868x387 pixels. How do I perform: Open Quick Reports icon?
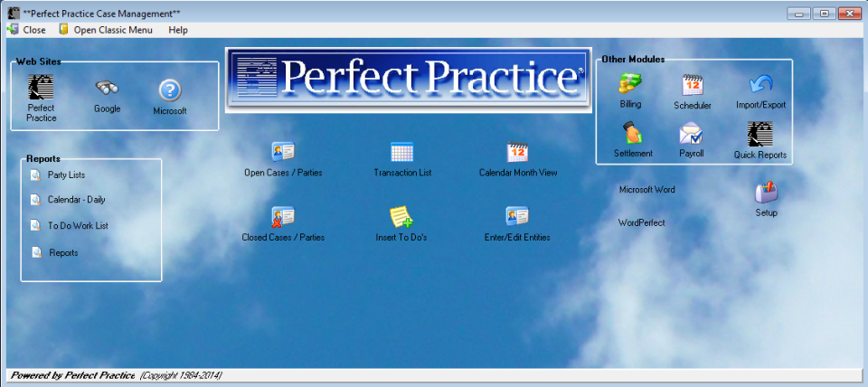click(x=760, y=134)
